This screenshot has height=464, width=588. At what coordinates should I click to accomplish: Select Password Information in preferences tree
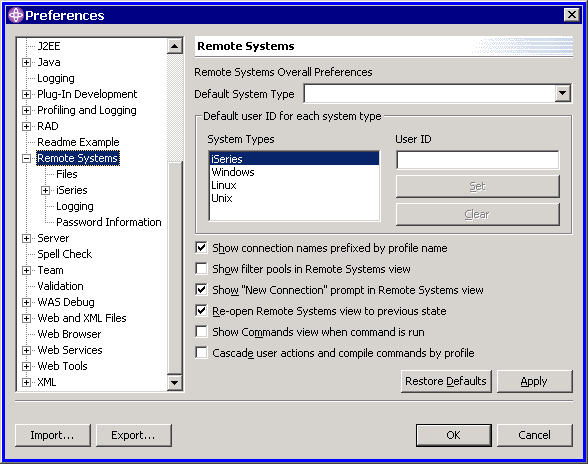click(x=109, y=222)
